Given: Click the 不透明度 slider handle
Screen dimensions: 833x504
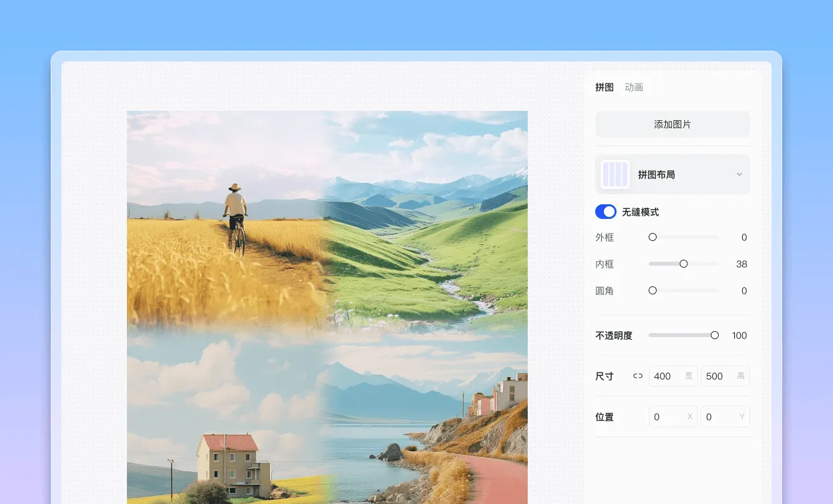Looking at the screenshot, I should [x=715, y=335].
